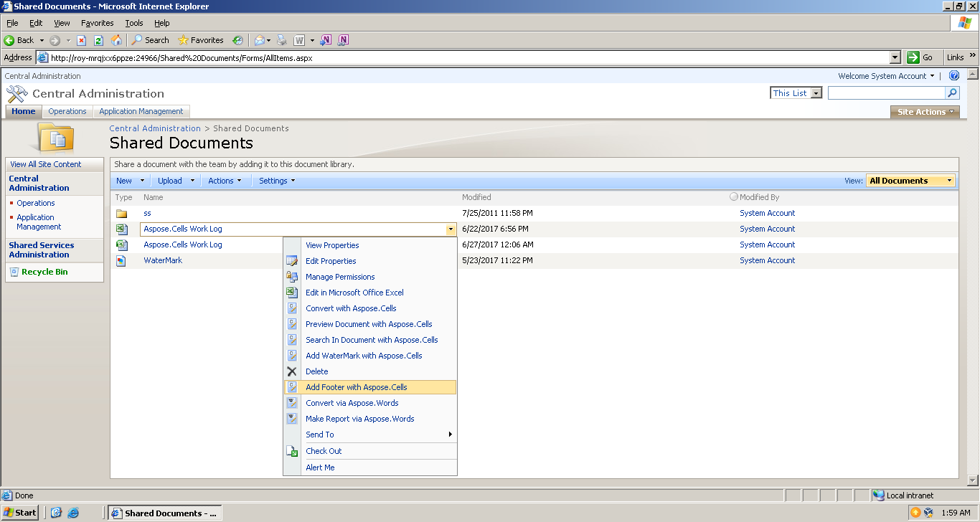The width and height of the screenshot is (980, 522).
Task: Click the ss folder icon
Action: point(121,214)
